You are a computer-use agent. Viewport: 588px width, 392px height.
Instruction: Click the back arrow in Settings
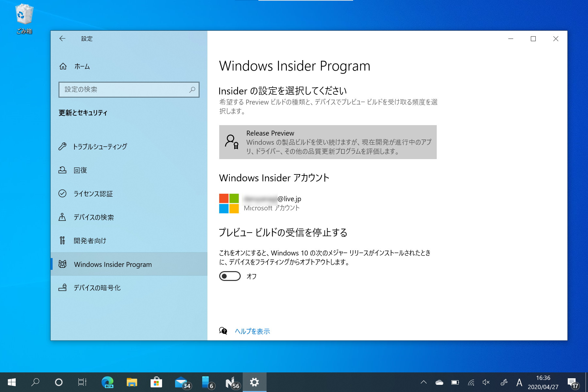(62, 39)
